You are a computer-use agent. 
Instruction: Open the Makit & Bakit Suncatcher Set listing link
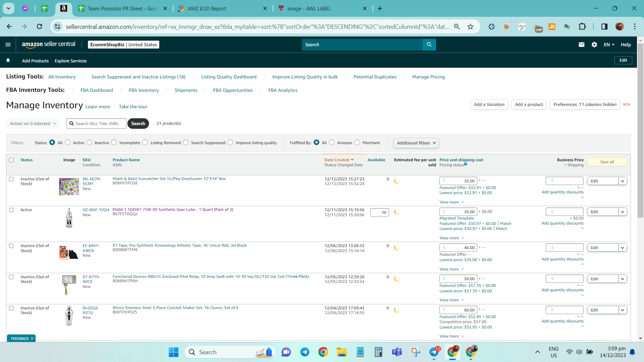[169, 179]
